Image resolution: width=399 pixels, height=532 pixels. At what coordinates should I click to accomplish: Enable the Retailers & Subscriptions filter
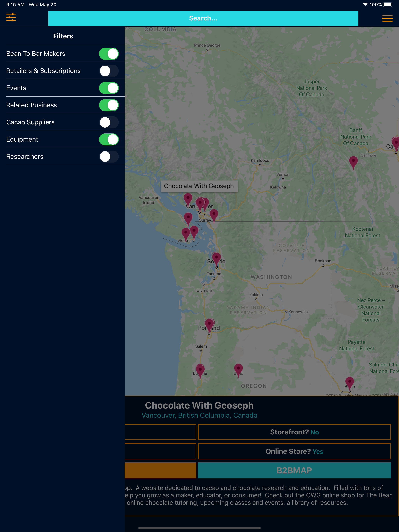109,71
